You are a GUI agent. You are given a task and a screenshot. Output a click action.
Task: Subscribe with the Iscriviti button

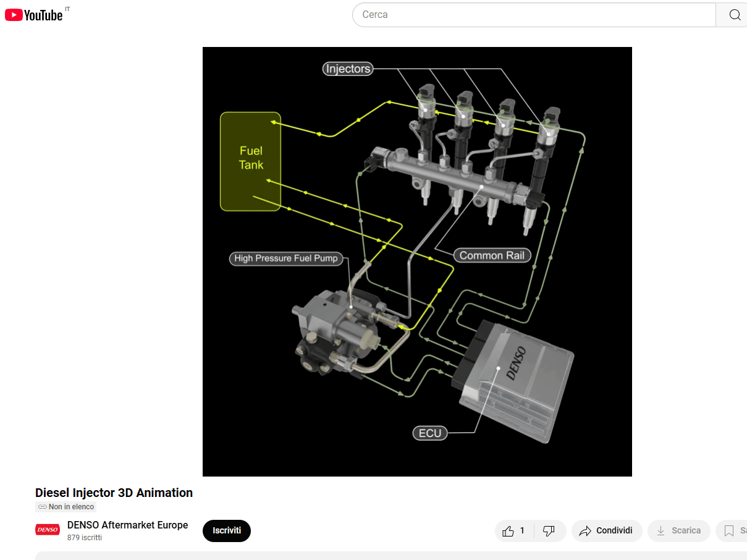click(227, 531)
